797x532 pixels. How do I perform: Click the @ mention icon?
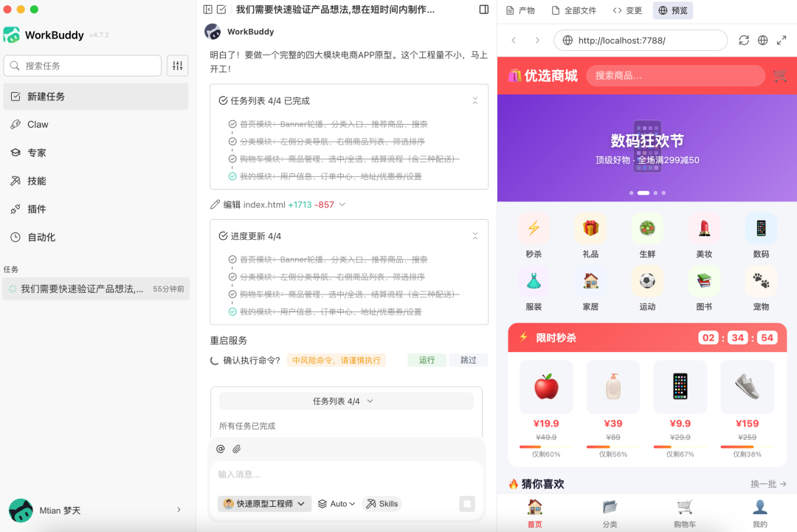pyautogui.click(x=220, y=449)
